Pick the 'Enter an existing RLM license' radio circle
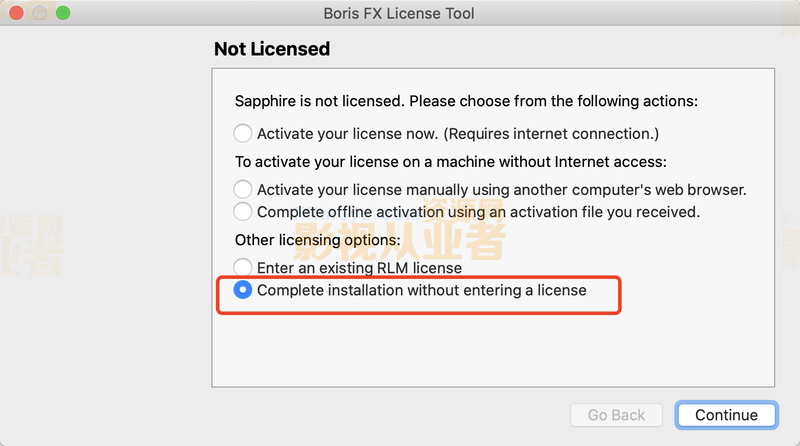The image size is (800, 446). 243,267
